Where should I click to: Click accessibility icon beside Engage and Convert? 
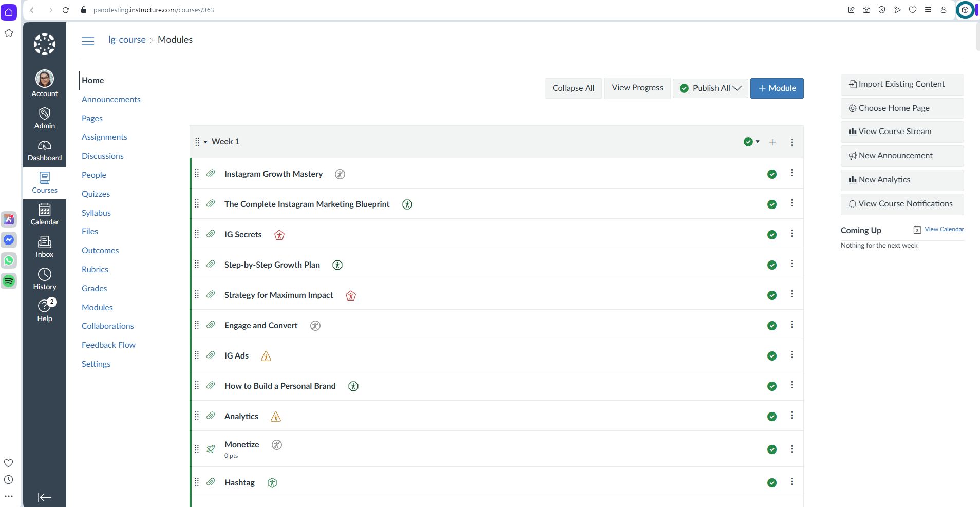[315, 326]
